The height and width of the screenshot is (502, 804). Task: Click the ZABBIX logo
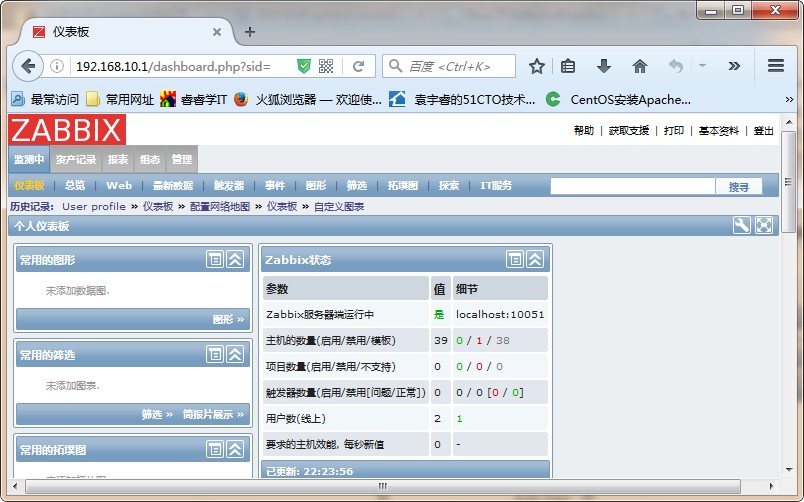coord(67,130)
